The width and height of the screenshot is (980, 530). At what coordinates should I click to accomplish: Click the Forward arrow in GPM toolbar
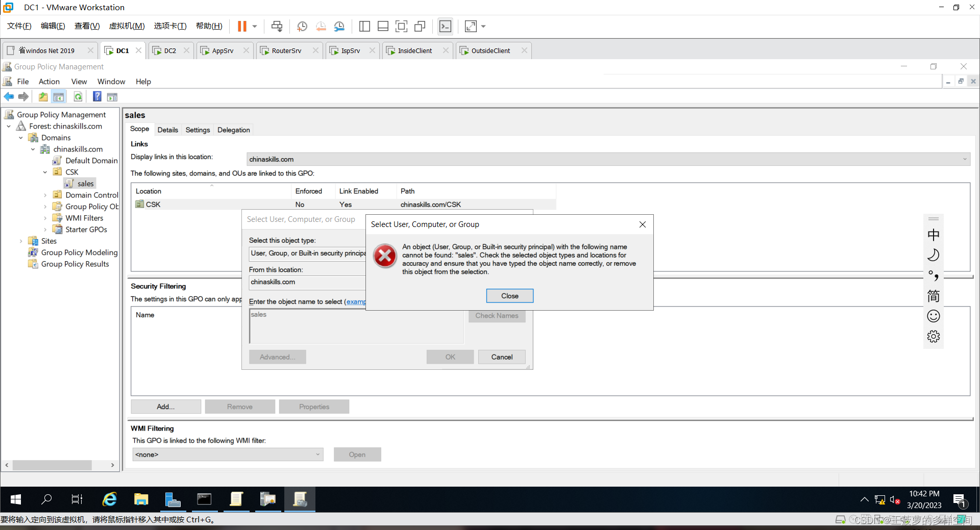23,96
